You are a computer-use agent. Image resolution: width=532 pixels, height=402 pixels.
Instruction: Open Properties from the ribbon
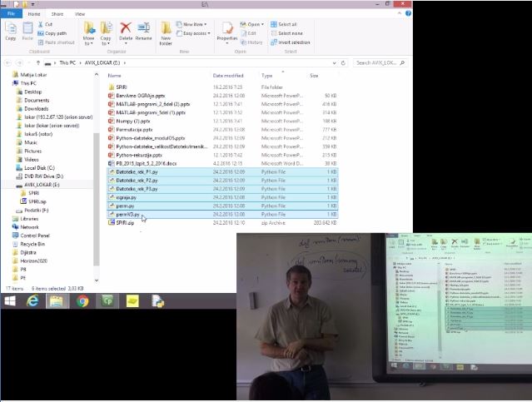click(226, 32)
